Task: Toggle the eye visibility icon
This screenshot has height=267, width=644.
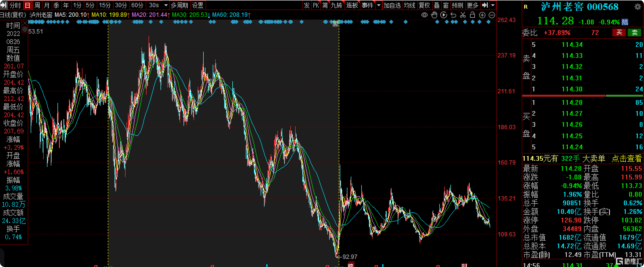Action: coord(425,15)
